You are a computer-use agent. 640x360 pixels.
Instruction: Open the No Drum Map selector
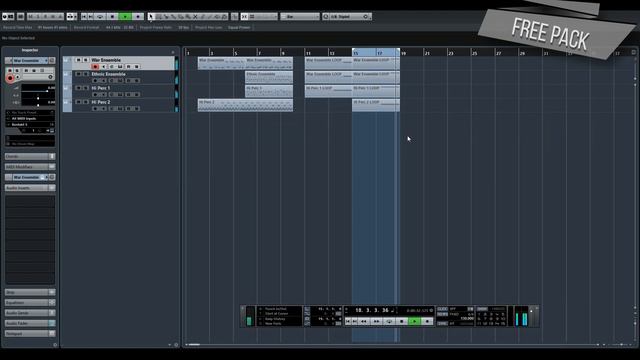click(x=31, y=144)
